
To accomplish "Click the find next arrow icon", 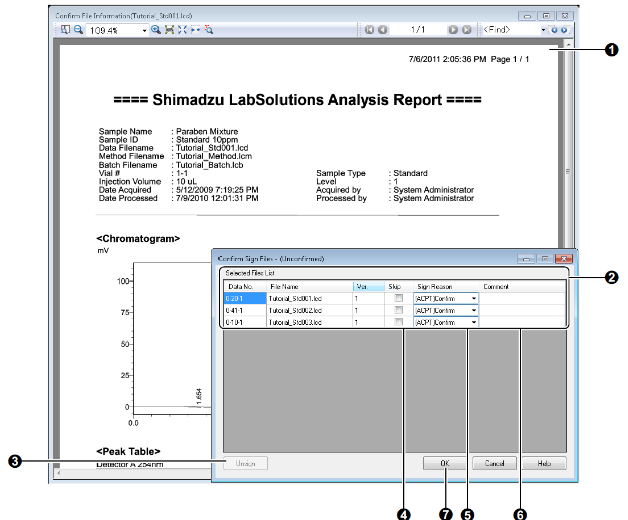I will pos(564,30).
